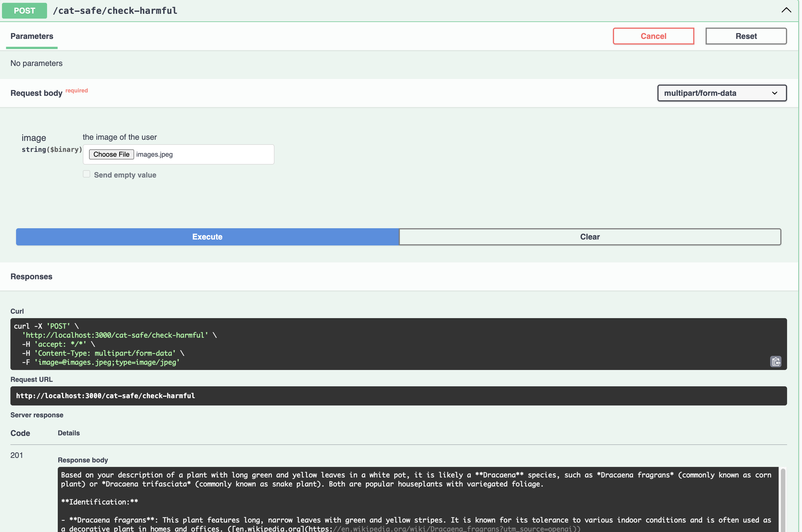Reset the request form
The image size is (802, 532).
coord(746,36)
